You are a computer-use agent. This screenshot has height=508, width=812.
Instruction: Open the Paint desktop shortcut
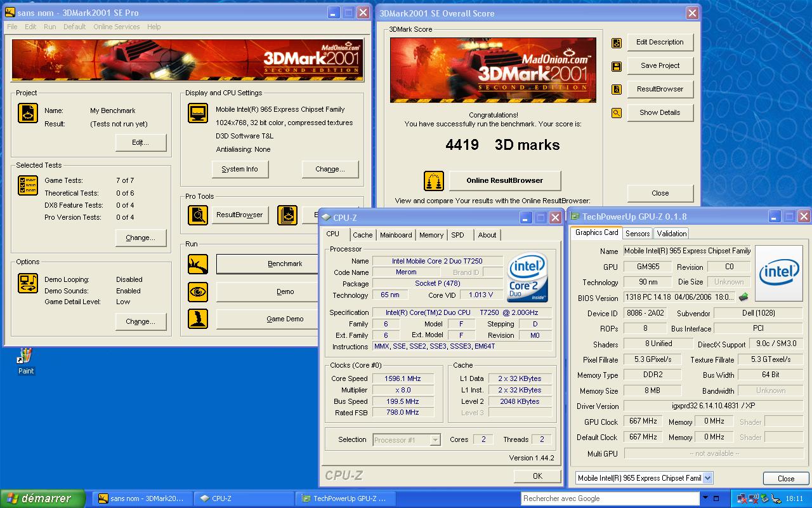point(26,361)
